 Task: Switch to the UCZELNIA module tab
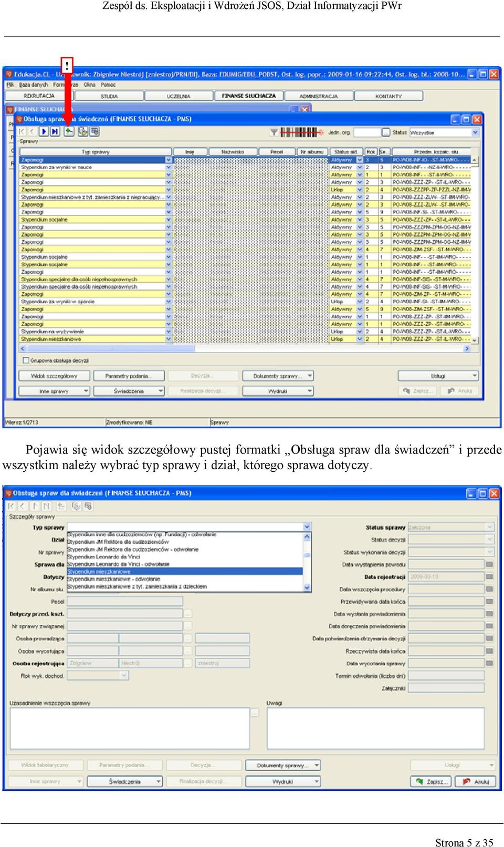pyautogui.click(x=178, y=96)
